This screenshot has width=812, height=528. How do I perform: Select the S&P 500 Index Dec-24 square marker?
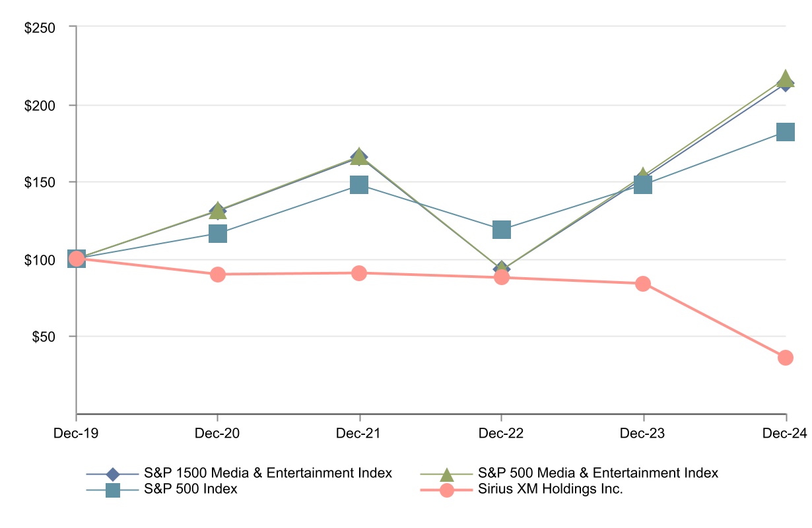(x=785, y=132)
